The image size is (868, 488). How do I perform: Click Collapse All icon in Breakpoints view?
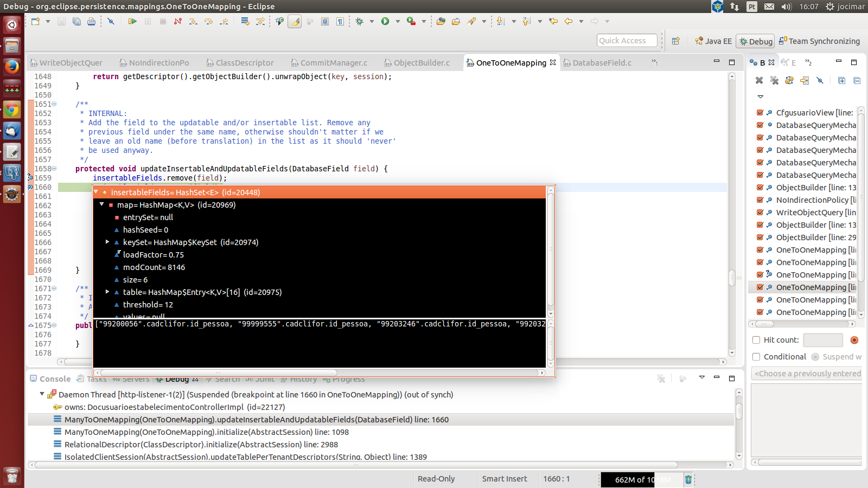(857, 80)
